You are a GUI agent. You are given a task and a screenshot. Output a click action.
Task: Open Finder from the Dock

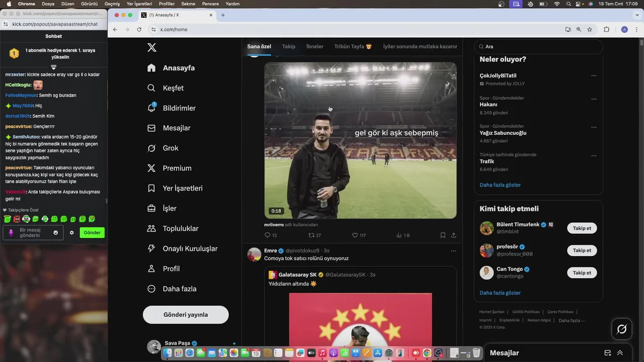tap(167, 353)
